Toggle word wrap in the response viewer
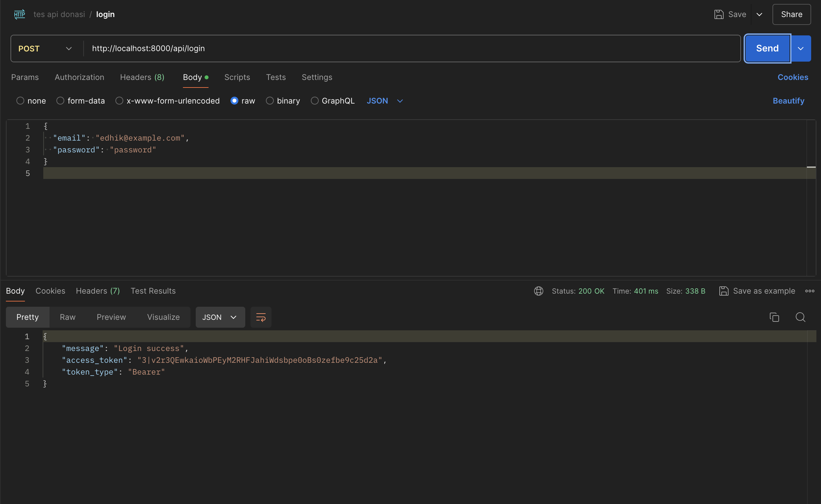Screen dimensions: 821x504 pyautogui.click(x=261, y=317)
